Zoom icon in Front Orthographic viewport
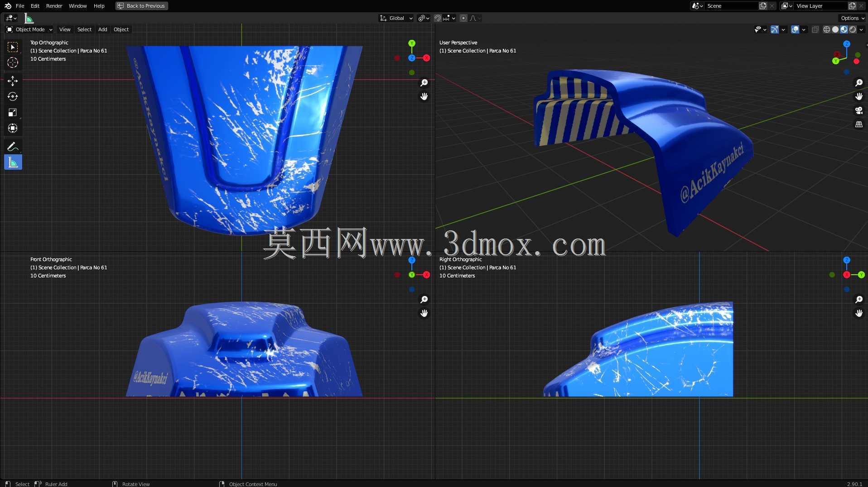 (x=424, y=300)
